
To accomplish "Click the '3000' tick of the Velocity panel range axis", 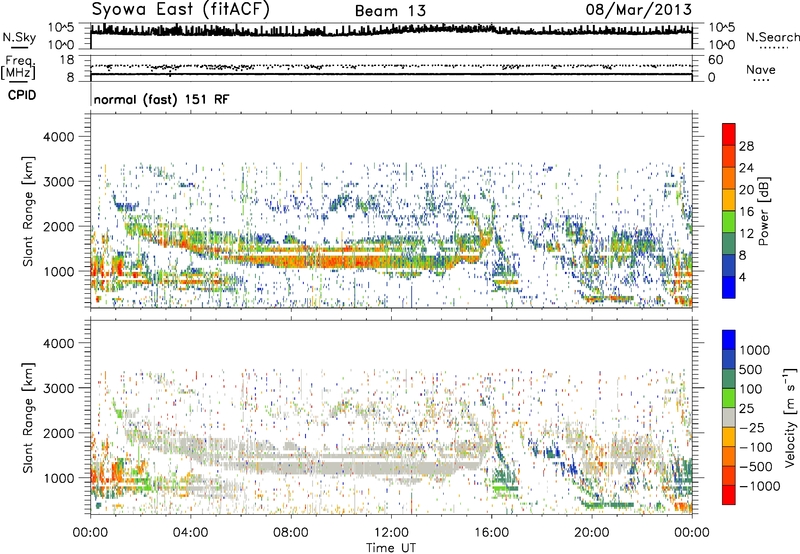I will [x=59, y=388].
